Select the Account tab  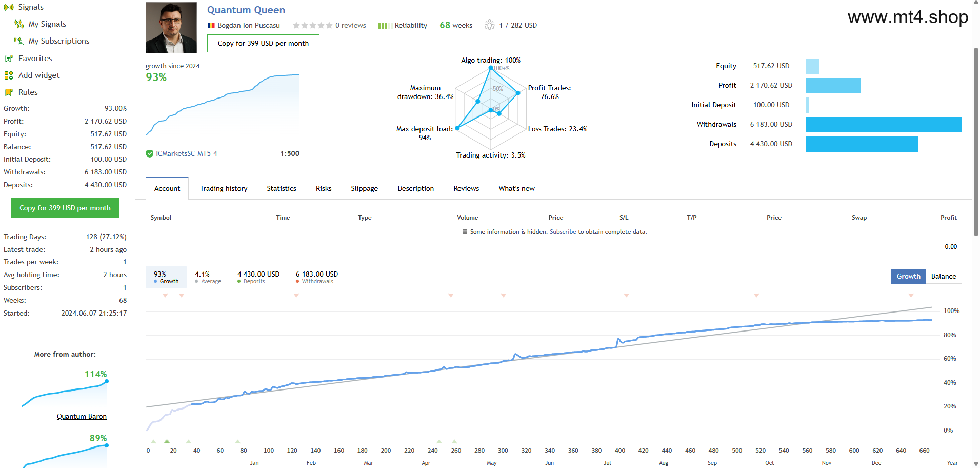tap(167, 188)
